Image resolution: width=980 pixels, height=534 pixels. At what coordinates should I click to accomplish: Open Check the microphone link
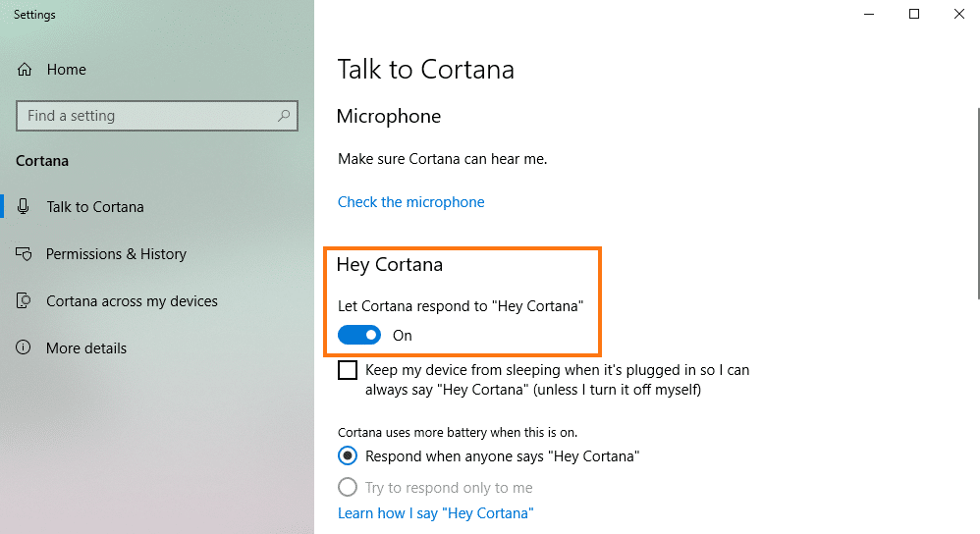click(x=411, y=202)
